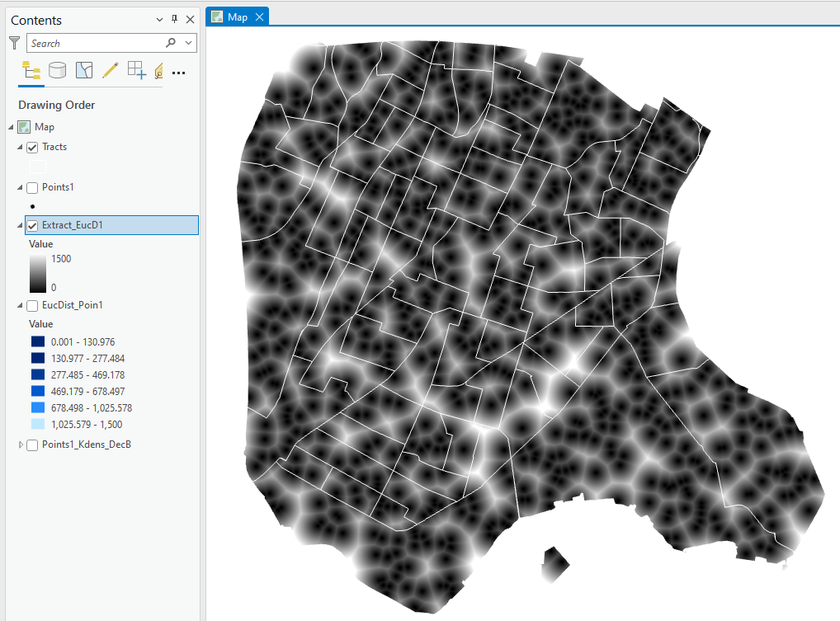Open List By Selection view
Image resolution: width=840 pixels, height=621 pixels.
click(x=83, y=70)
